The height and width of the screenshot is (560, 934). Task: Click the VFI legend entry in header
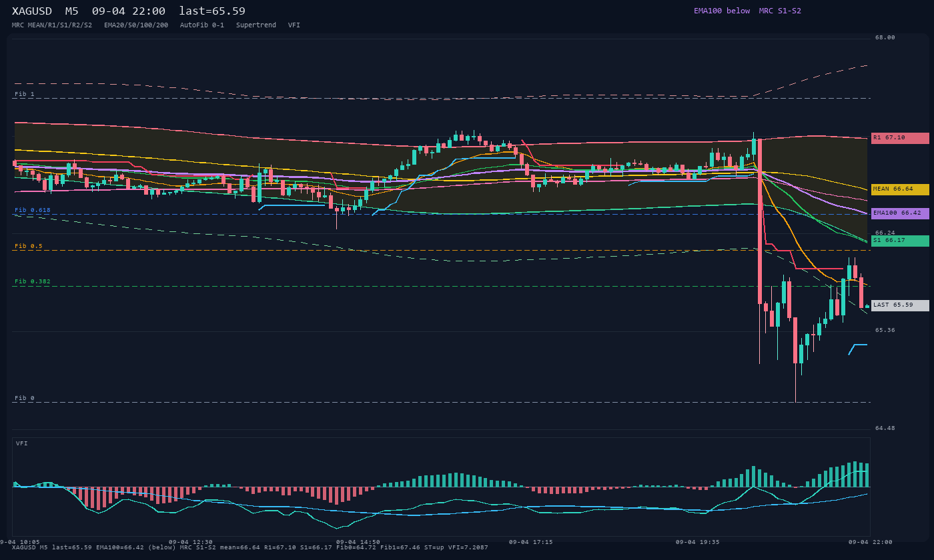coord(294,25)
